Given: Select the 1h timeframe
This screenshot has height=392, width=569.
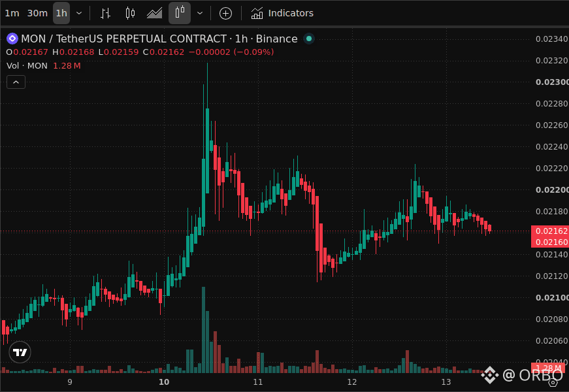Looking at the screenshot, I should tap(61, 14).
